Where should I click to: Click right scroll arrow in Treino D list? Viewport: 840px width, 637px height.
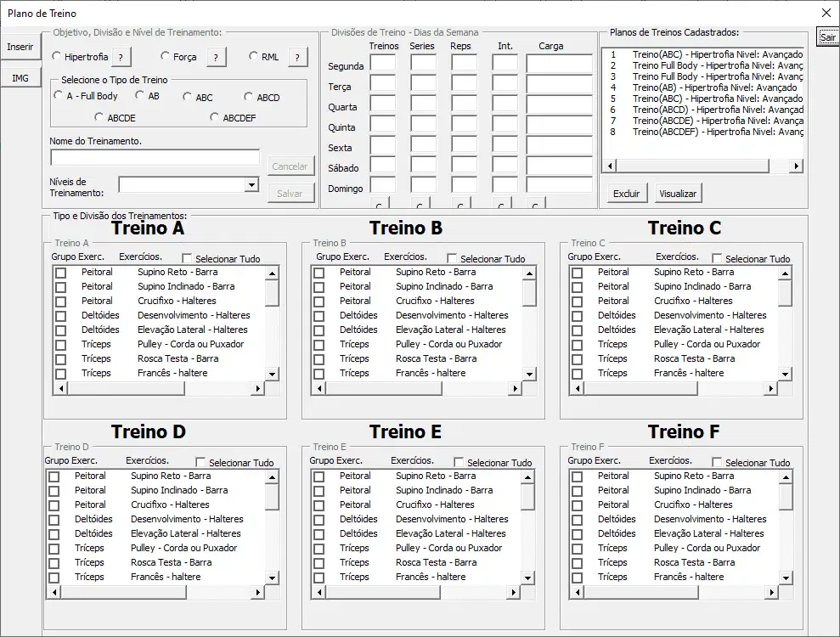(258, 592)
